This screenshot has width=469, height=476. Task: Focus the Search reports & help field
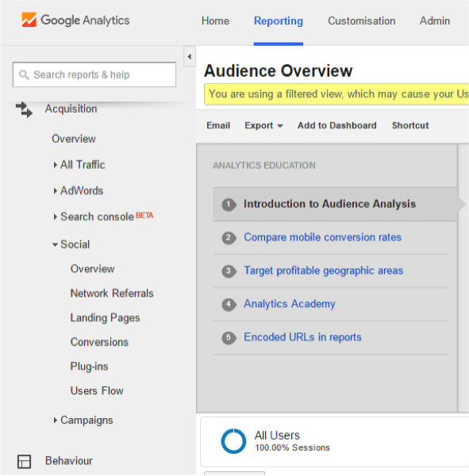[94, 75]
